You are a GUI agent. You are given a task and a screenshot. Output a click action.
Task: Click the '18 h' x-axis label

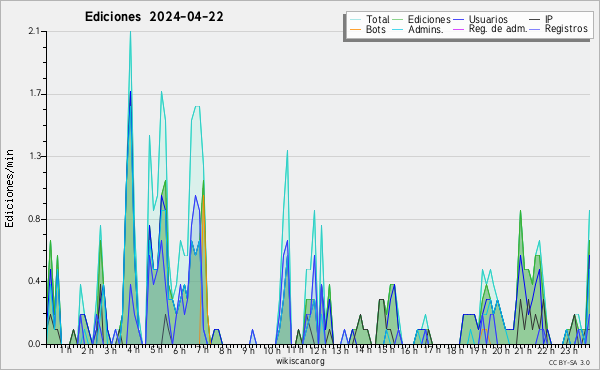click(x=455, y=350)
